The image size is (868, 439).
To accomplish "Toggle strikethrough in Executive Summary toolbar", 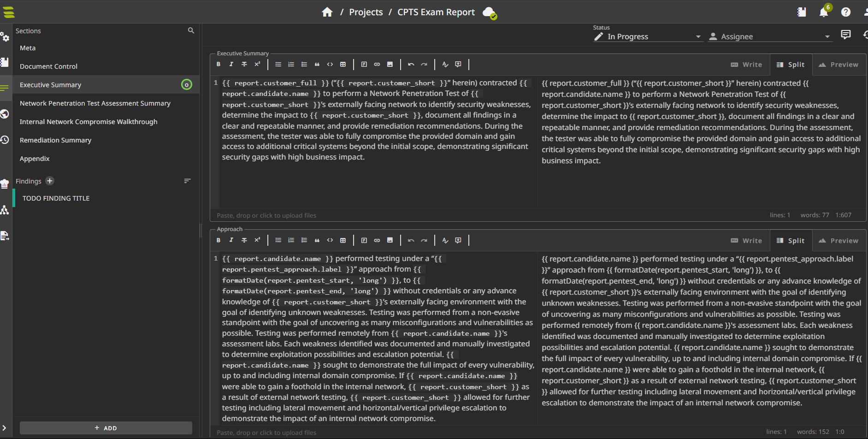I will pyautogui.click(x=244, y=65).
